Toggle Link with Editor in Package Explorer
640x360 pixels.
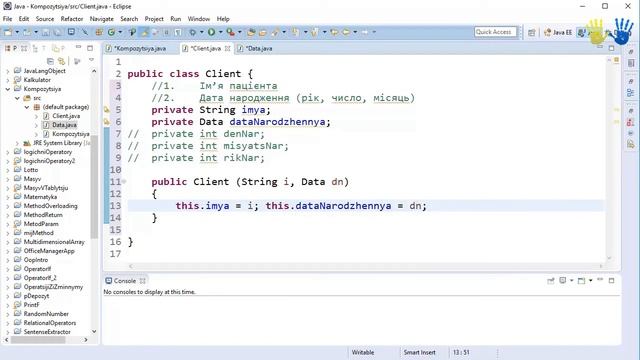pos(61,61)
